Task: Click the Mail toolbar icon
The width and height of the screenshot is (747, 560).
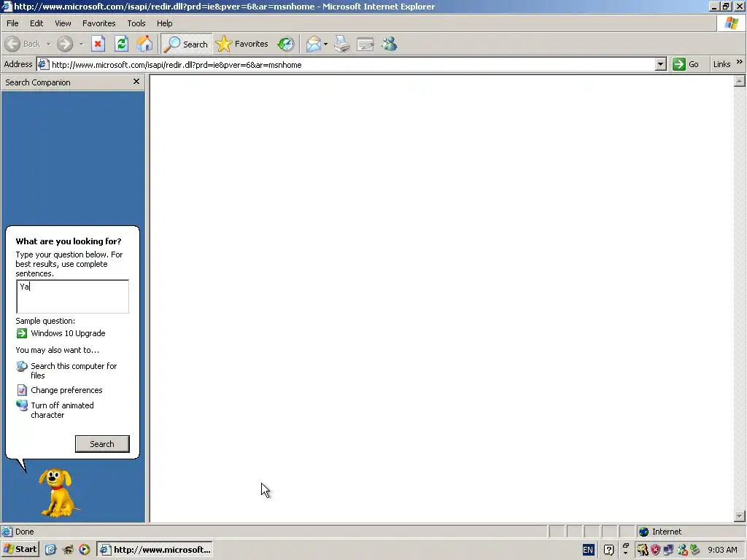Action: click(x=314, y=44)
